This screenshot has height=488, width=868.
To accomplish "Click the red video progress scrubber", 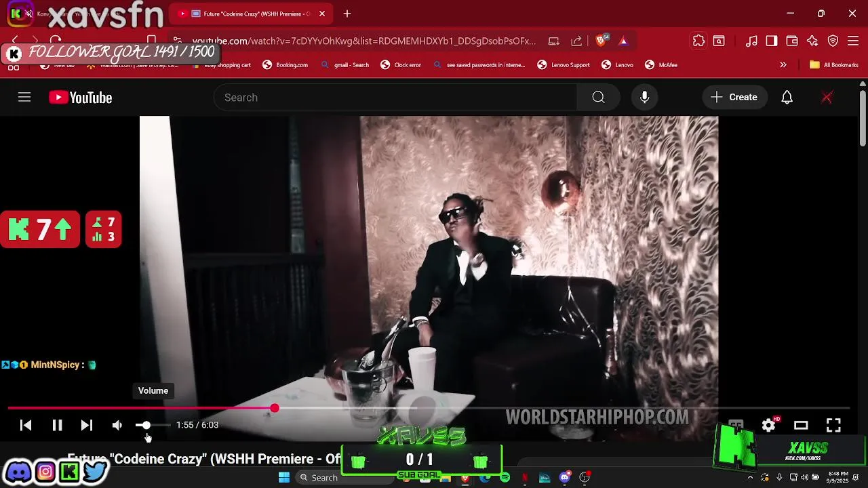I will 274,408.
